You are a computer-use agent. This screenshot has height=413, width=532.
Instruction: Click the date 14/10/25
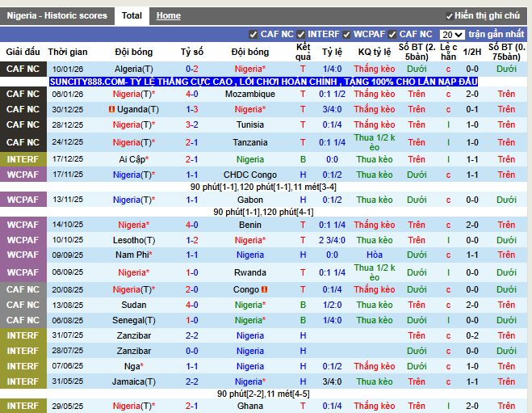[68, 225]
